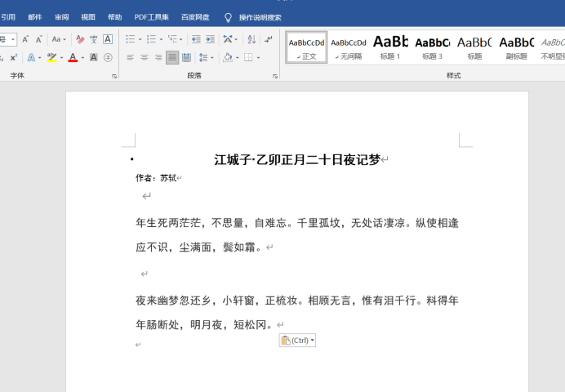Click the line 应不识，尘满面，鬓如霜
Screen dimensions: 565x392
click(198, 247)
